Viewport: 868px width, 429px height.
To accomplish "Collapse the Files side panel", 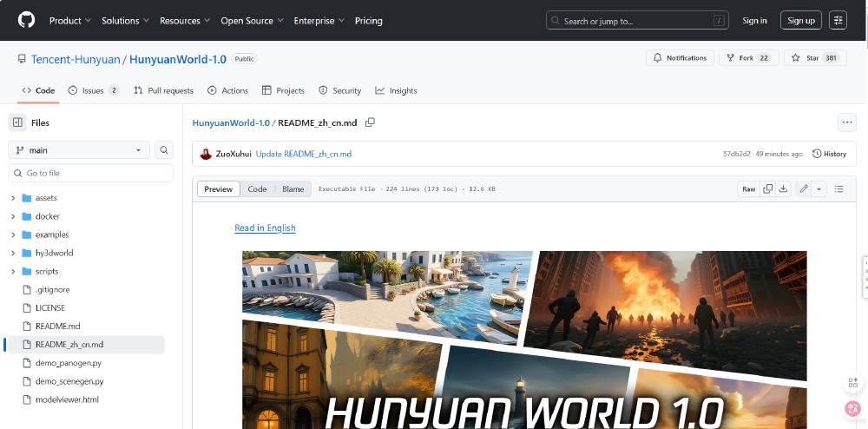I will pyautogui.click(x=17, y=122).
